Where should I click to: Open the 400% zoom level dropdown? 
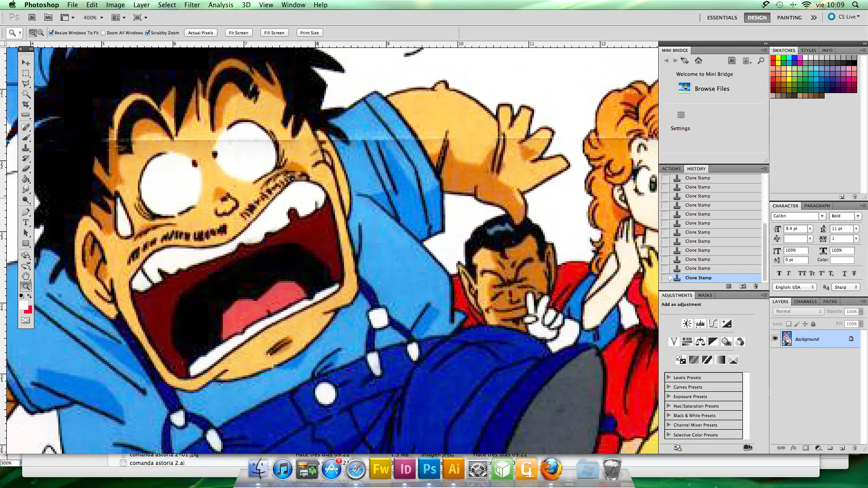(101, 18)
